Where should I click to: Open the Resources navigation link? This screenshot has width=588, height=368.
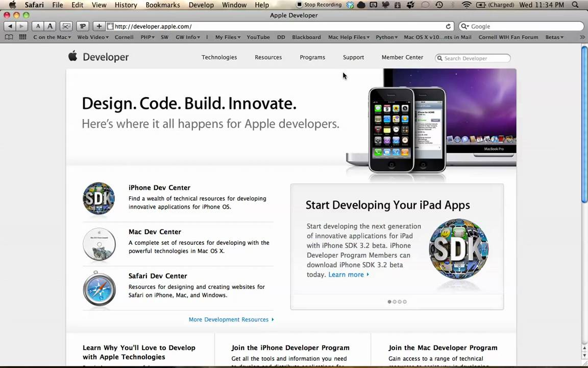pyautogui.click(x=268, y=57)
